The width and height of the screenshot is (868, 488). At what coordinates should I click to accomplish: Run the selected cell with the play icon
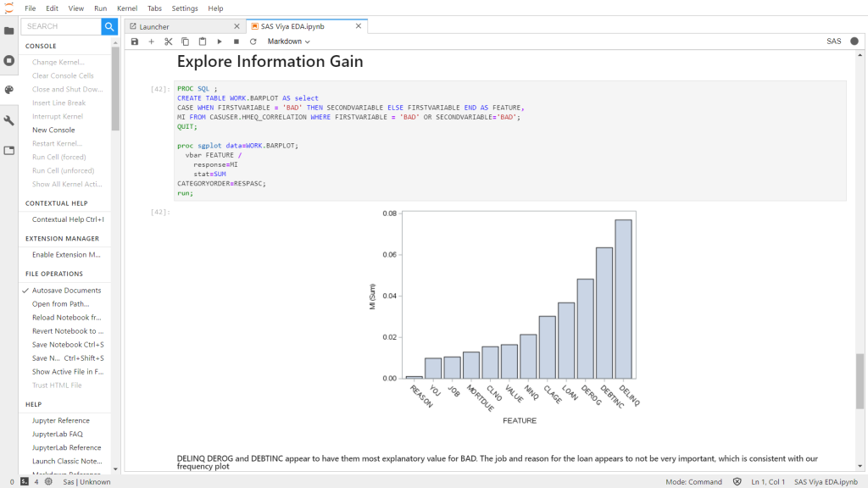pos(220,42)
